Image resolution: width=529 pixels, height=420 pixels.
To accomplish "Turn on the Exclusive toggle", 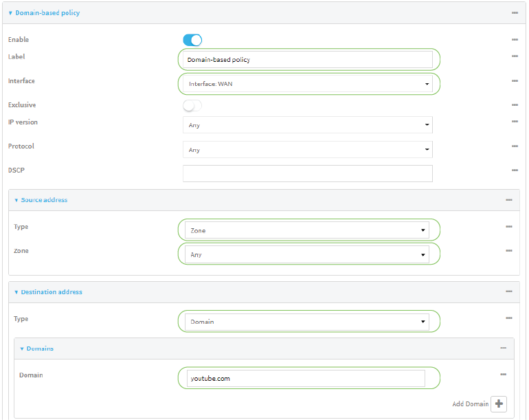I will click(192, 105).
